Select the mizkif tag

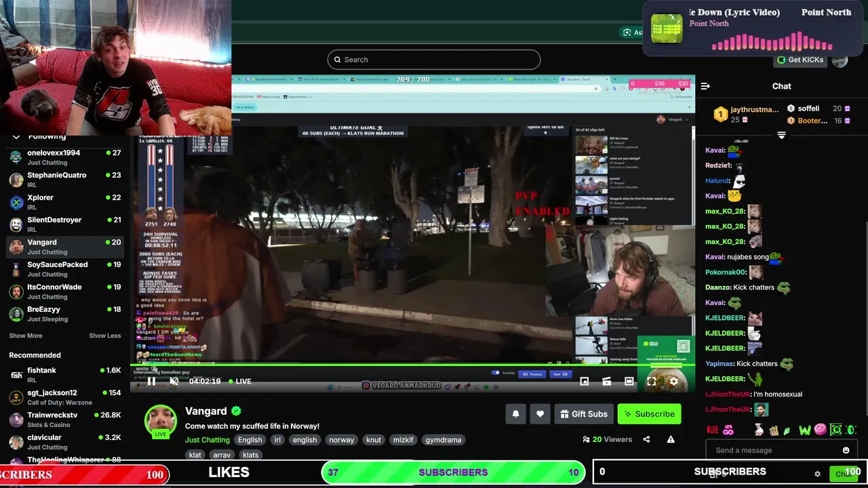click(403, 440)
